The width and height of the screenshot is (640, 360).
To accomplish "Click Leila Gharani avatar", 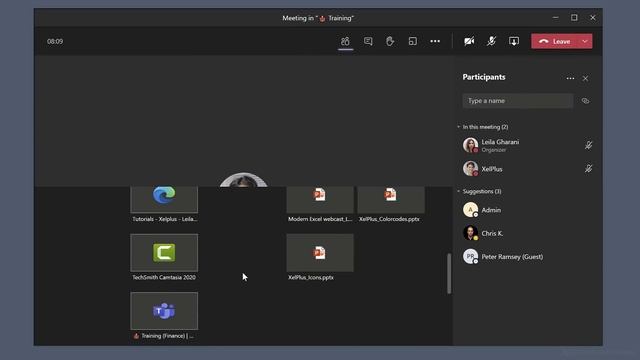I will 470,145.
